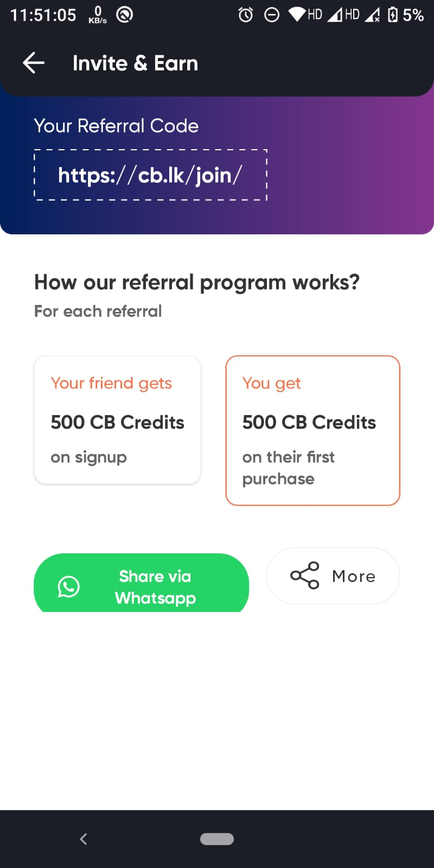The image size is (434, 868).
Task: Click the WhatsApp logo icon
Action: tap(69, 586)
